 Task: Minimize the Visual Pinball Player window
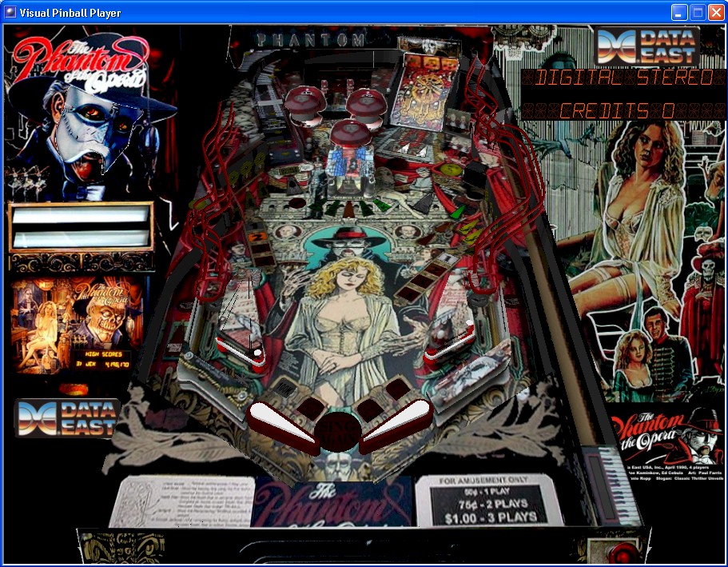tap(680, 13)
